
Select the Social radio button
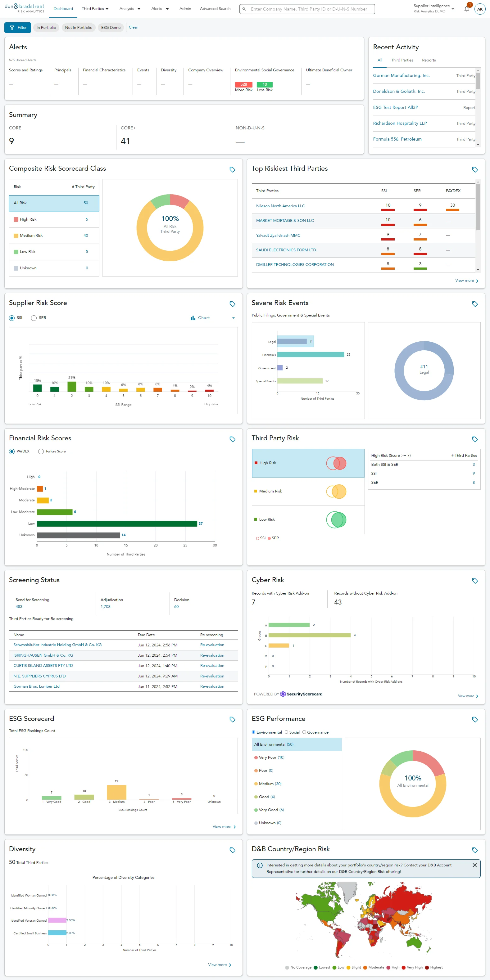click(286, 732)
